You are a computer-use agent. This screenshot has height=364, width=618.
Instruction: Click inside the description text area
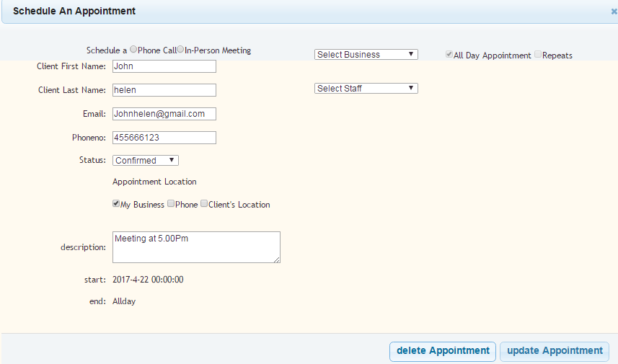pyautogui.click(x=196, y=247)
